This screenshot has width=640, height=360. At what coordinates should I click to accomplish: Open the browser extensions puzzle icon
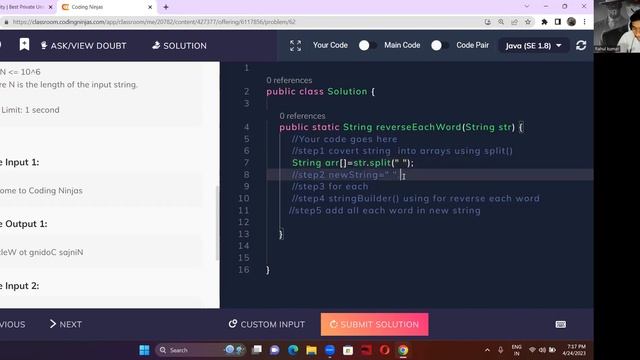coord(544,22)
